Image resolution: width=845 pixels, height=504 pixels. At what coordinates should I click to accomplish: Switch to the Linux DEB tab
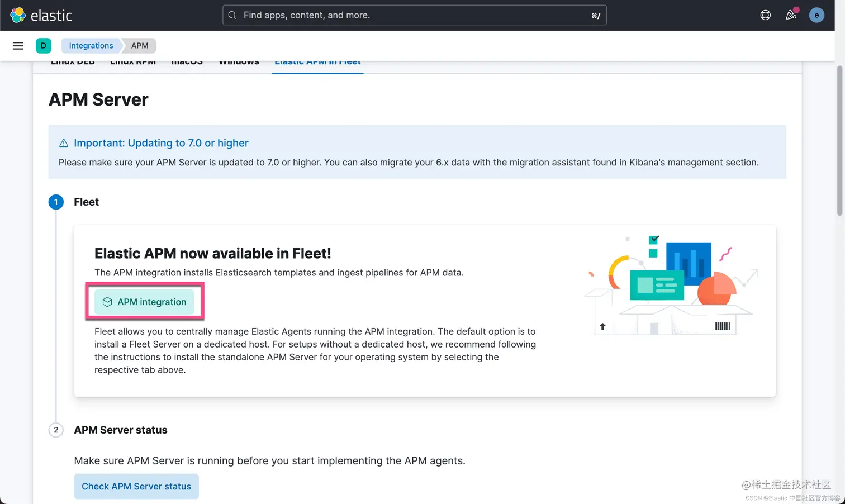pyautogui.click(x=73, y=63)
